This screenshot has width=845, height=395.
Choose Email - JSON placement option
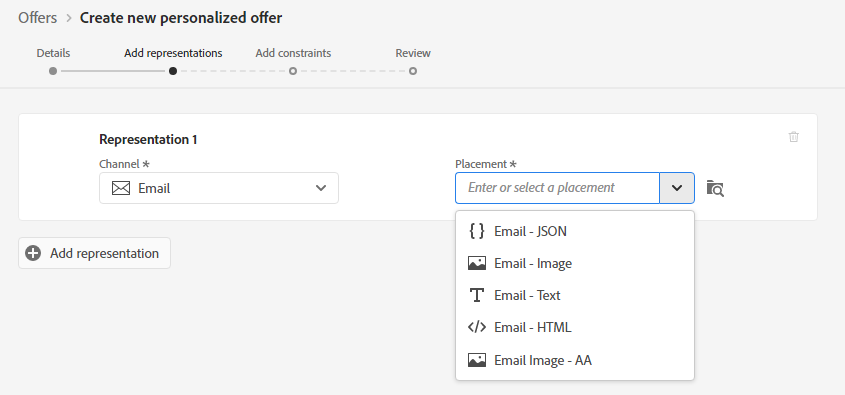click(x=575, y=231)
